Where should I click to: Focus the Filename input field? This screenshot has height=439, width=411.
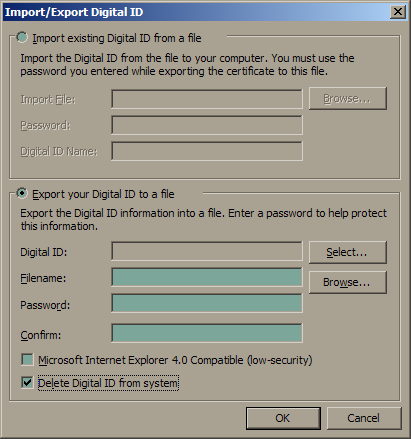pos(207,277)
